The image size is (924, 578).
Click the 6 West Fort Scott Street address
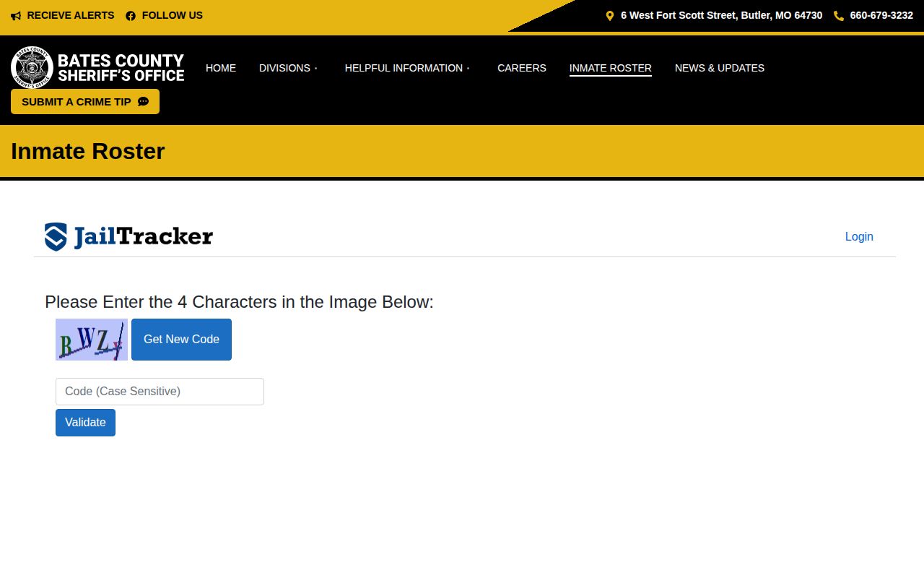click(x=721, y=15)
